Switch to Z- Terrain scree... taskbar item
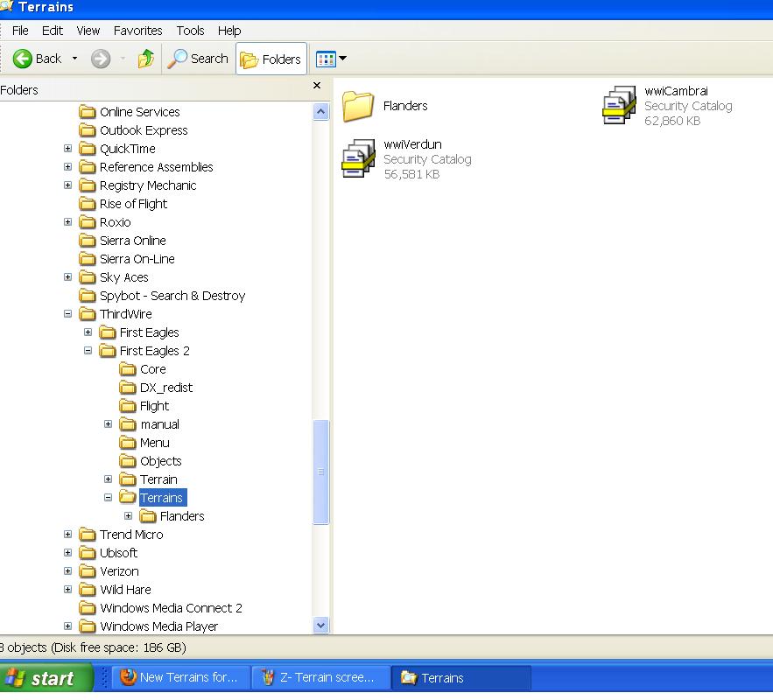Screen dimensions: 773x700 click(x=320, y=678)
